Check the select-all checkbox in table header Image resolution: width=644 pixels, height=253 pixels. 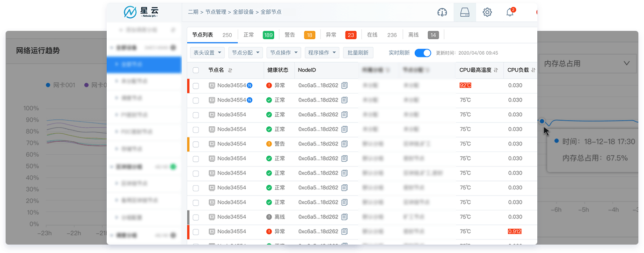[196, 70]
